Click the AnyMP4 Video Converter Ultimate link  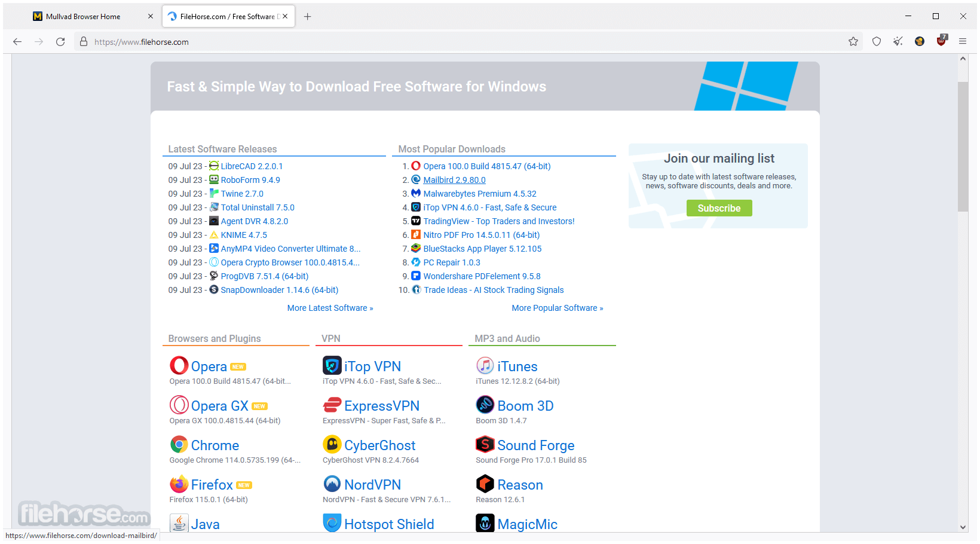click(290, 249)
